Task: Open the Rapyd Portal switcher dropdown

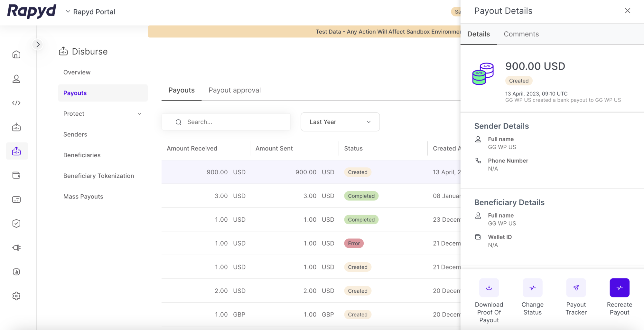Action: click(x=91, y=12)
